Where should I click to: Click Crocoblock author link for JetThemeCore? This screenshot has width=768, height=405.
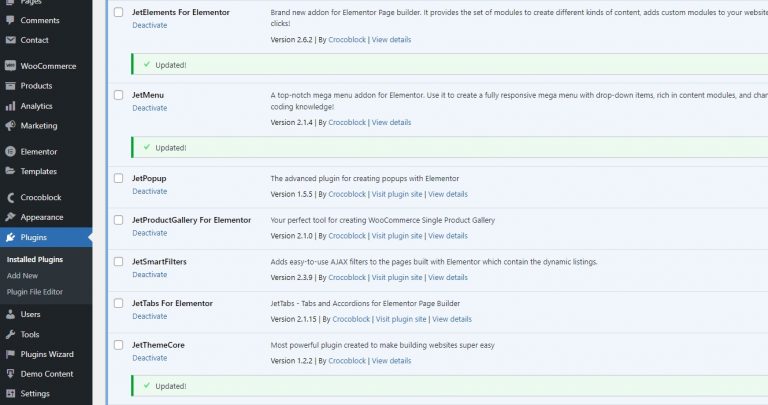pos(347,361)
